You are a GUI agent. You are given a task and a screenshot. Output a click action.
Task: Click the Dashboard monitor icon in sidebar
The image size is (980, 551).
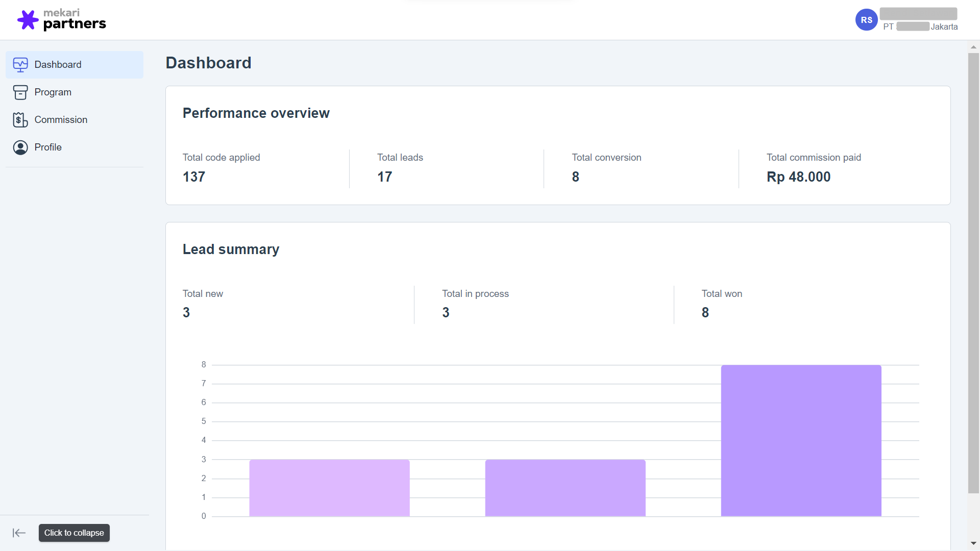click(20, 64)
